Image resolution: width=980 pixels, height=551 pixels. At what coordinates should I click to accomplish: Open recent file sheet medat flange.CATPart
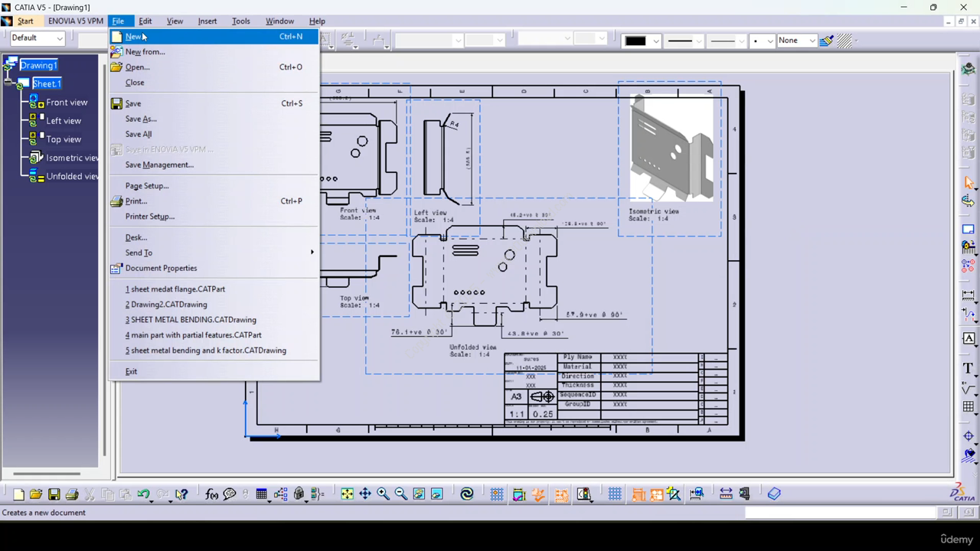(x=214, y=289)
